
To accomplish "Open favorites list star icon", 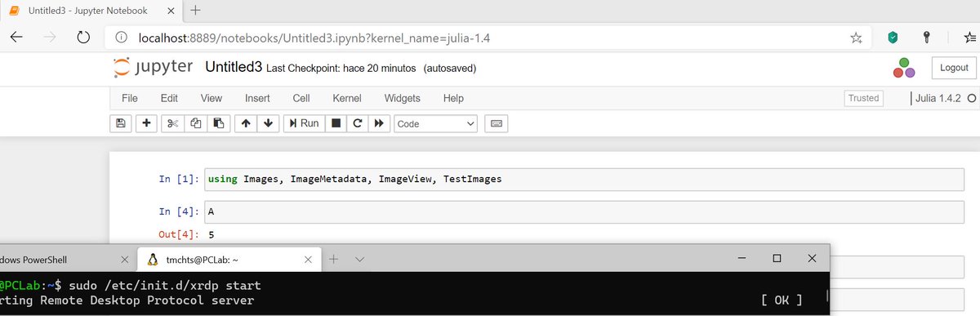I will point(969,38).
